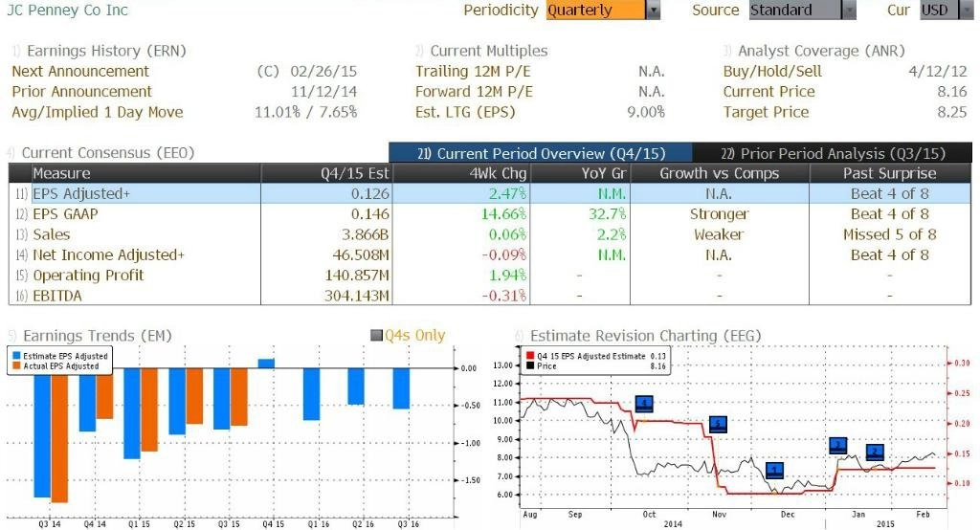Click the 11.01% / 7.65% move value
Viewport: 980px width, 530px height.
(305, 112)
